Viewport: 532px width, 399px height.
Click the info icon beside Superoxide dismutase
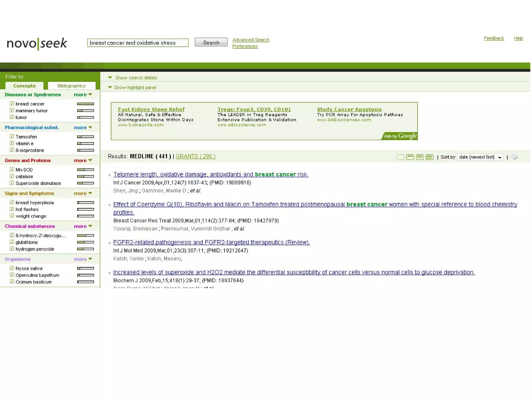[12, 183]
